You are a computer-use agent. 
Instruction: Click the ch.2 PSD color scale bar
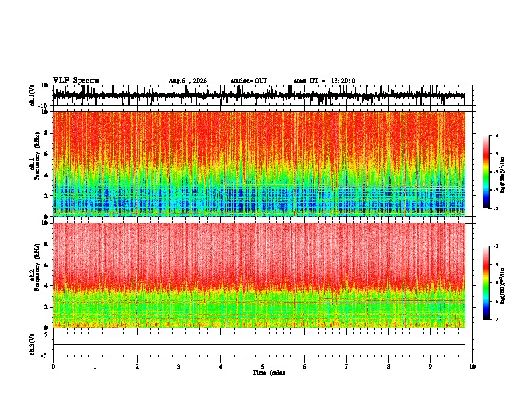(x=486, y=283)
